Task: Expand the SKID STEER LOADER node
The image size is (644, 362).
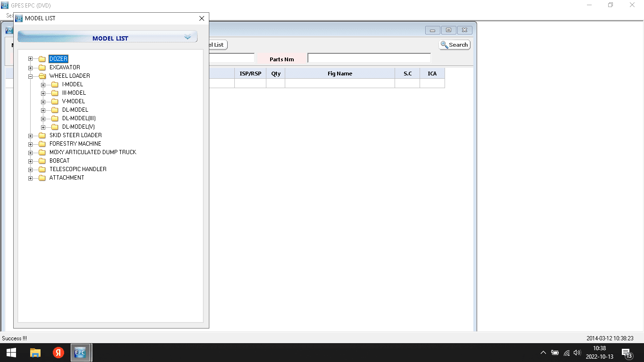Action: tap(31, 136)
